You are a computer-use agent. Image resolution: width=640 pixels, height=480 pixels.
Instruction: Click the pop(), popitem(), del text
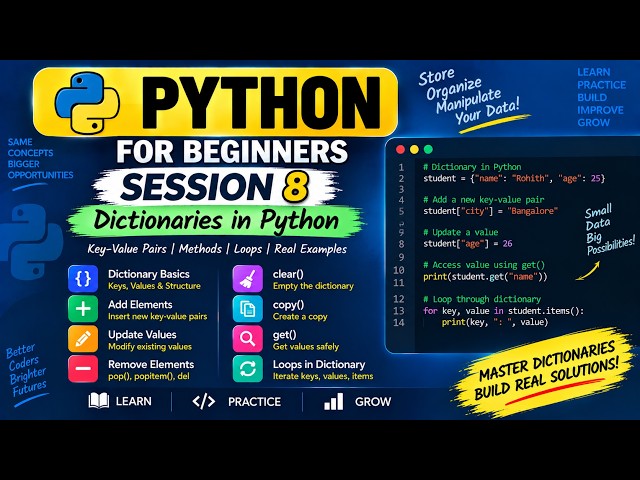point(149,376)
